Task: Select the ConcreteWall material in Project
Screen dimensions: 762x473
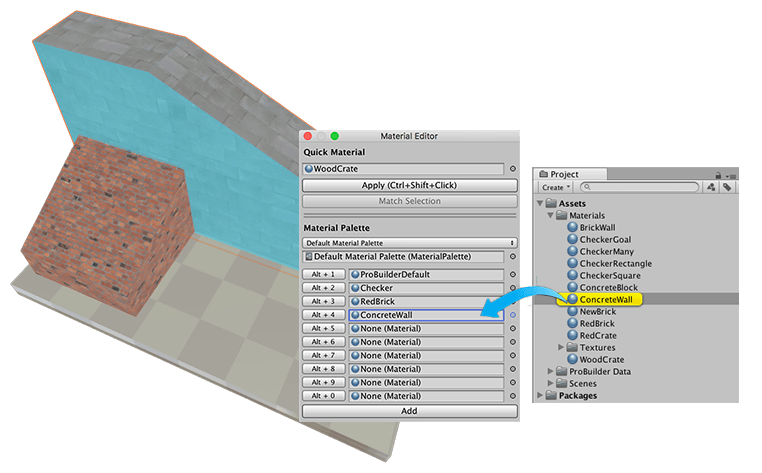Action: (x=600, y=299)
